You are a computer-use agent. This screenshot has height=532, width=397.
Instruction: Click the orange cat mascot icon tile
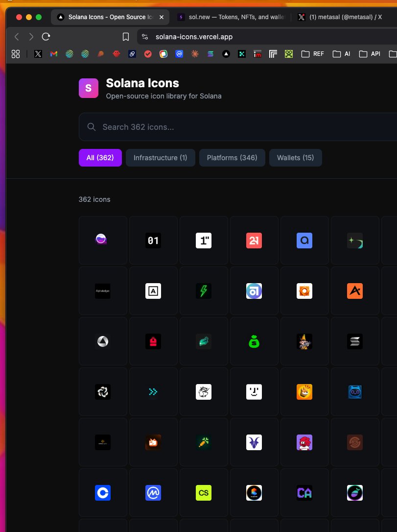(304, 391)
